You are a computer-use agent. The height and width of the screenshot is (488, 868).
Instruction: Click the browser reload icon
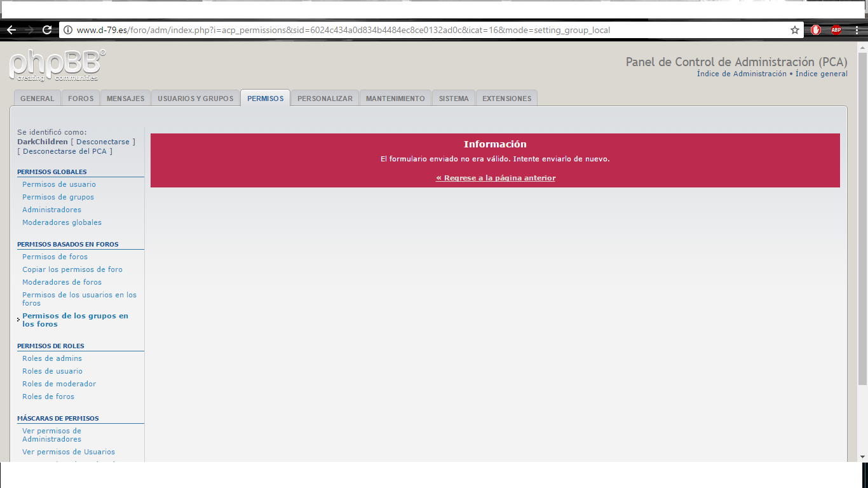point(47,30)
